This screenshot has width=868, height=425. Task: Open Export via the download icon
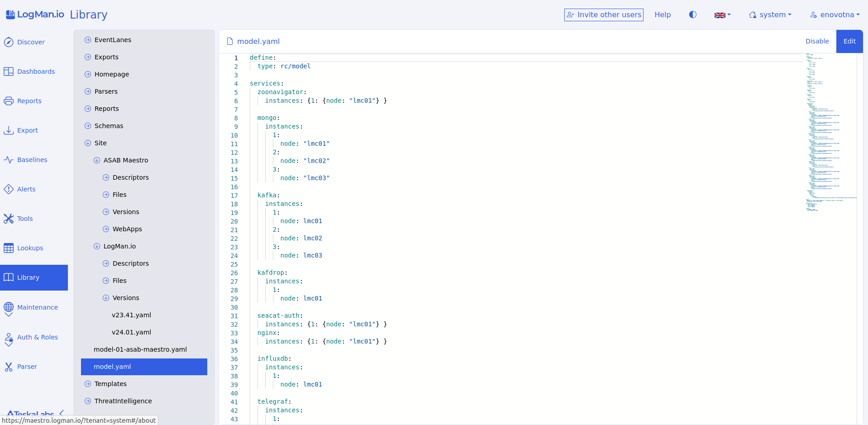[x=9, y=130]
